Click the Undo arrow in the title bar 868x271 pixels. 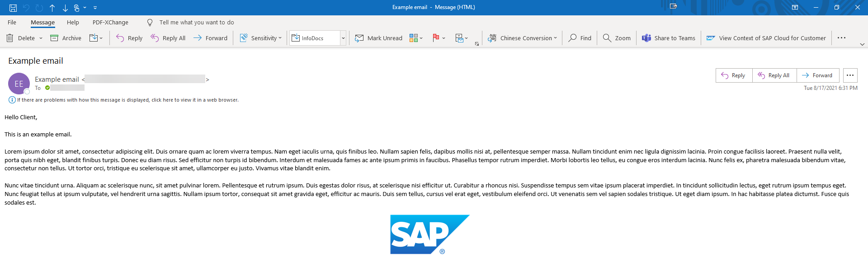26,8
